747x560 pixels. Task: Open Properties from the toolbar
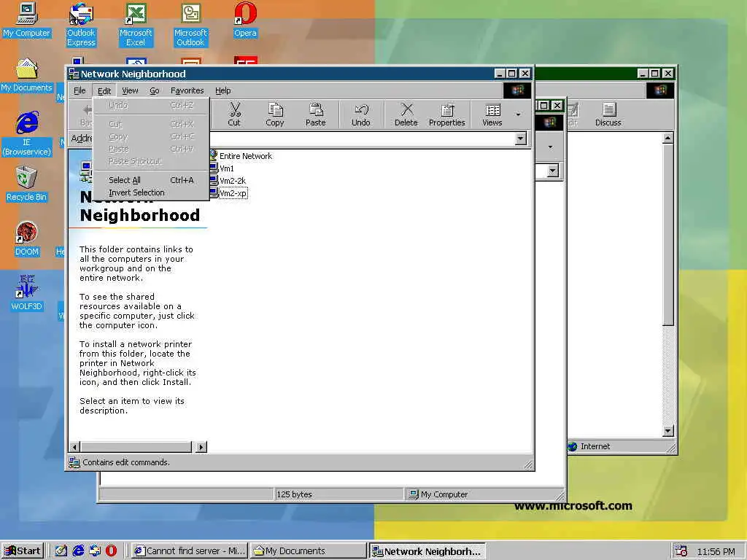coord(447,114)
